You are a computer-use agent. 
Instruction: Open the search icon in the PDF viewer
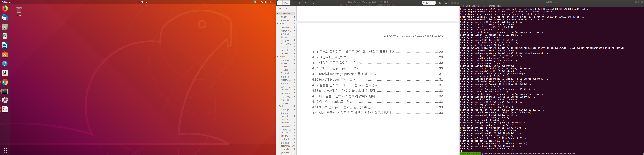pyautogui.click(x=306, y=3)
